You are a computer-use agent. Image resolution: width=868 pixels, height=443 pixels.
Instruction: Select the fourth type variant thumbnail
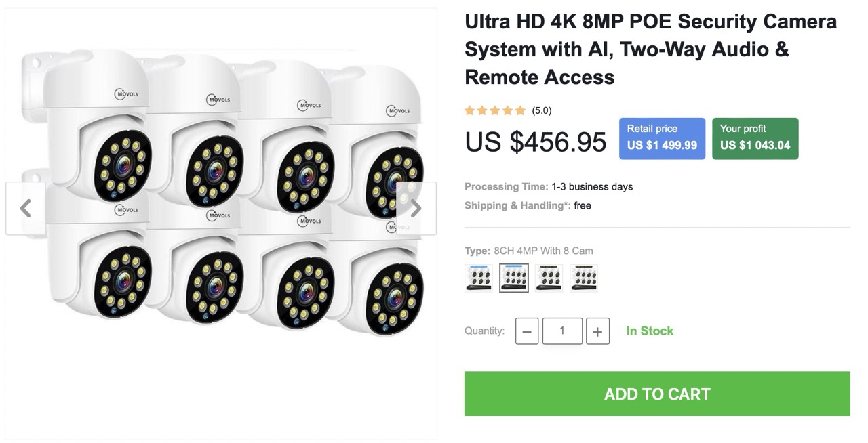pyautogui.click(x=584, y=278)
